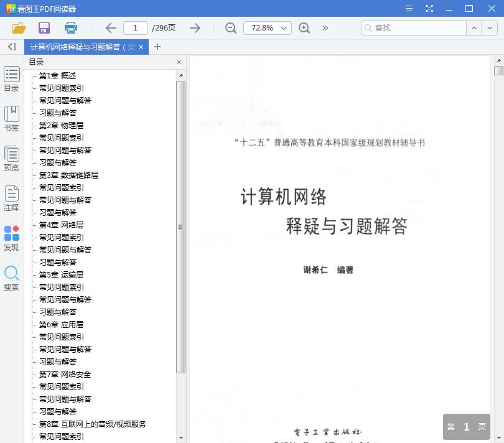Toggle the app menu with the hamburger icon

409,8
